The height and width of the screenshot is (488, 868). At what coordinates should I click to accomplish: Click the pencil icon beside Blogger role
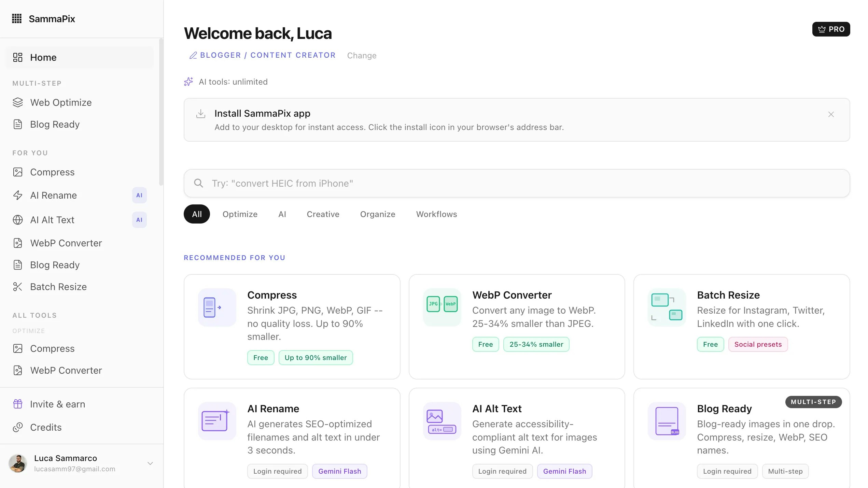[x=193, y=55]
